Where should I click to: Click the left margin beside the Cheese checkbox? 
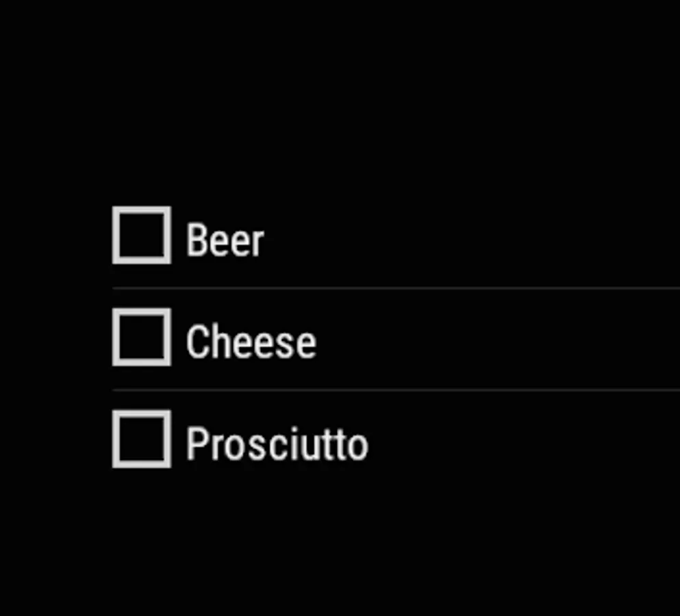pyautogui.click(x=55, y=337)
